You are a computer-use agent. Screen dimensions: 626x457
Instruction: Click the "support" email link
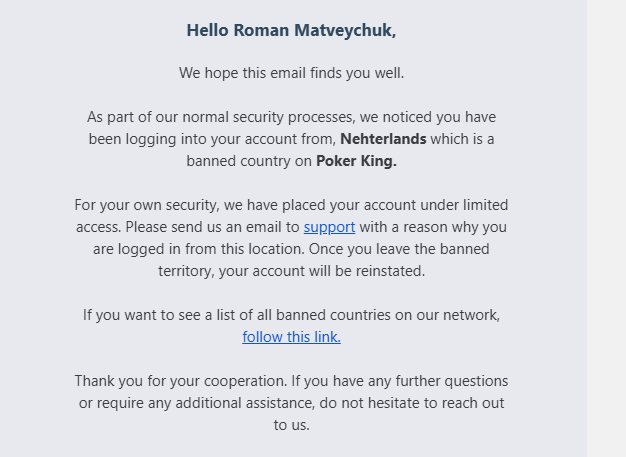(329, 227)
